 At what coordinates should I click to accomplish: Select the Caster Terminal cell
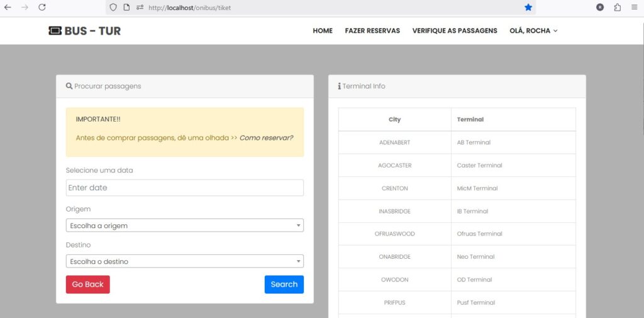[x=513, y=166]
